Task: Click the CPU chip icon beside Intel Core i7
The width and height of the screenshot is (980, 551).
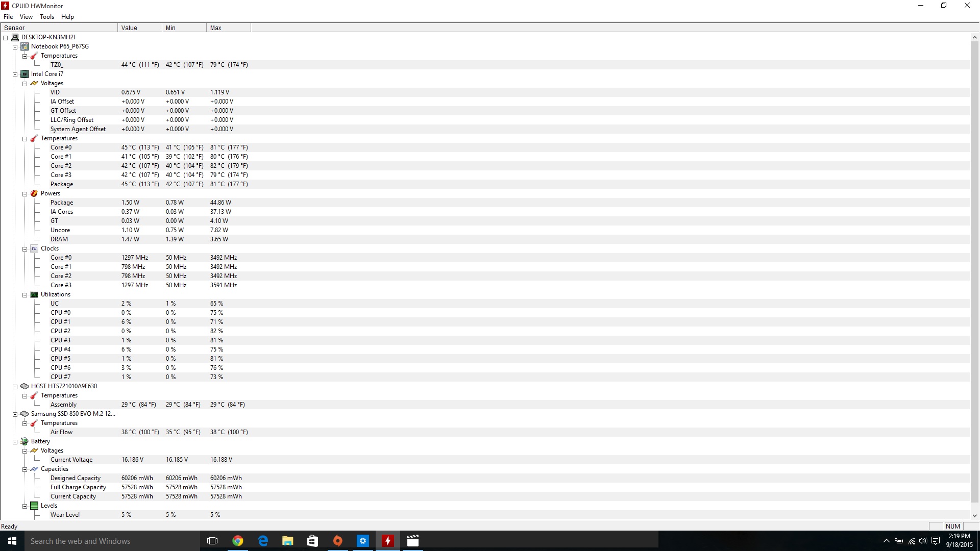Action: click(24, 74)
